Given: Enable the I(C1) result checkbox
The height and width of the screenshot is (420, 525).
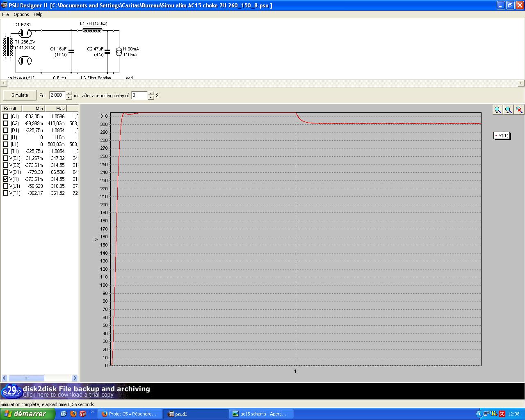Looking at the screenshot, I should pyautogui.click(x=6, y=116).
